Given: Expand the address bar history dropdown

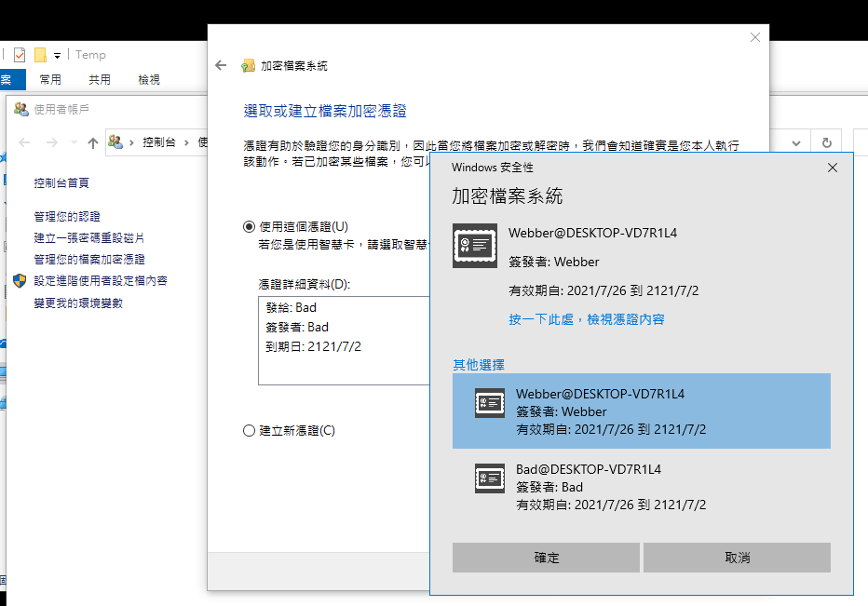Looking at the screenshot, I should point(796,142).
